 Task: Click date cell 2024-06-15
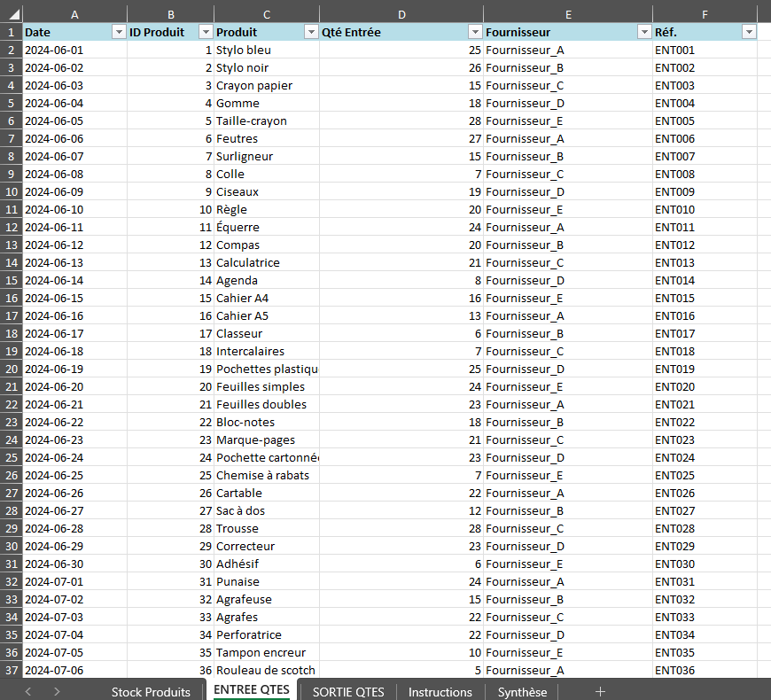click(74, 299)
